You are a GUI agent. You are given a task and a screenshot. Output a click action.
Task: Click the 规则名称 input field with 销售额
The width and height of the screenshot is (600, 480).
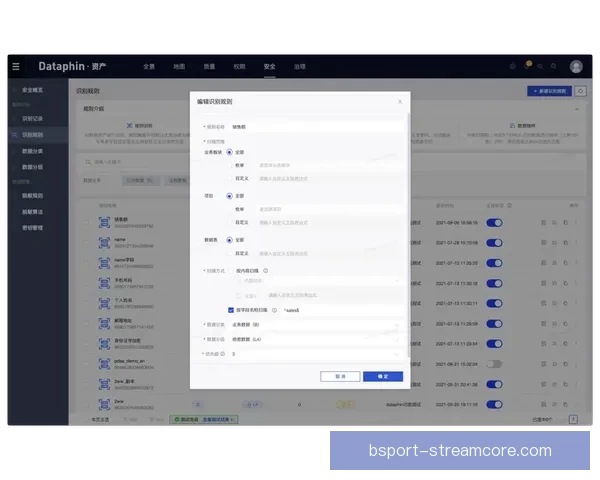coord(315,127)
